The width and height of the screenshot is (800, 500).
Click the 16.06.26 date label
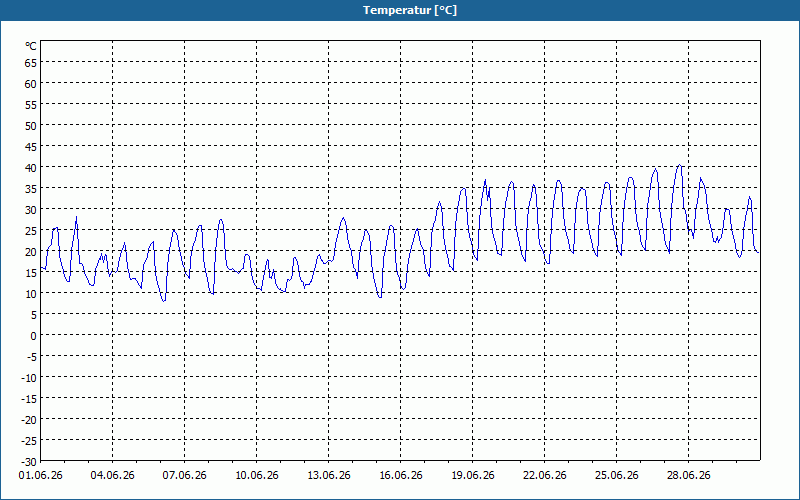[401, 475]
